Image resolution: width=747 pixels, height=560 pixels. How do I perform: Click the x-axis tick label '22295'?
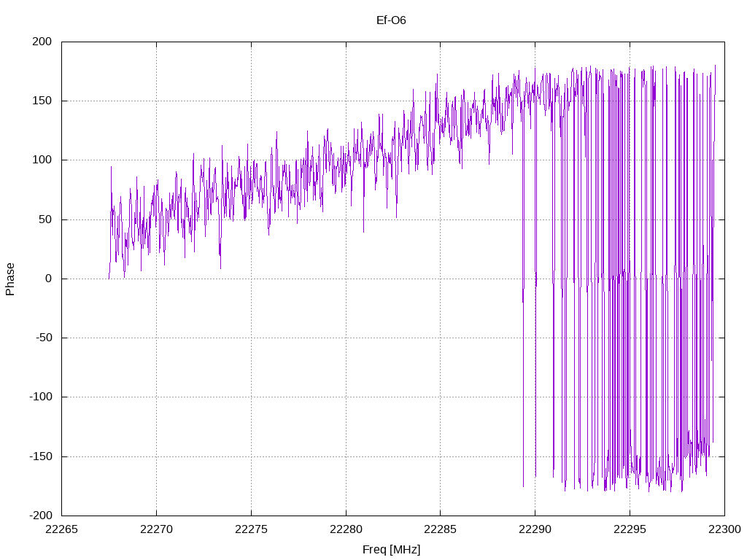(630, 529)
